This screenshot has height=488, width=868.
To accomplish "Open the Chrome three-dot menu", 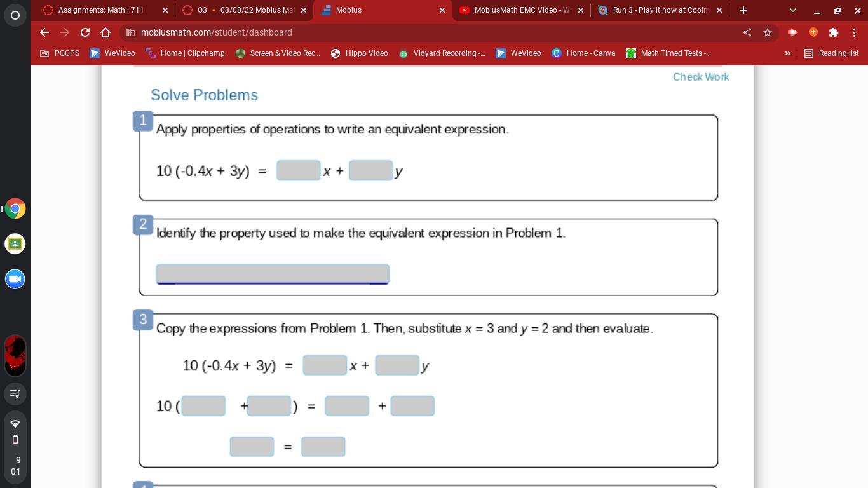I will pyautogui.click(x=854, y=32).
